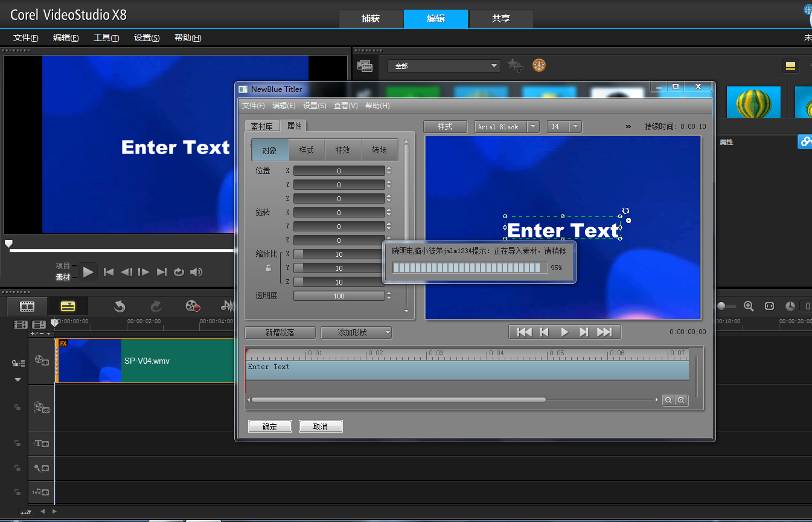Switch to storyboard view in VideoStudio

[27, 306]
